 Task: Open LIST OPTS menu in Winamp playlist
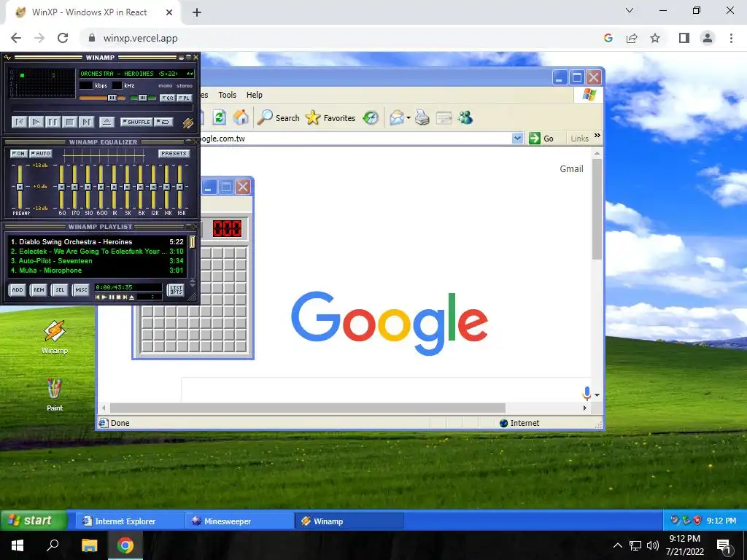(177, 289)
